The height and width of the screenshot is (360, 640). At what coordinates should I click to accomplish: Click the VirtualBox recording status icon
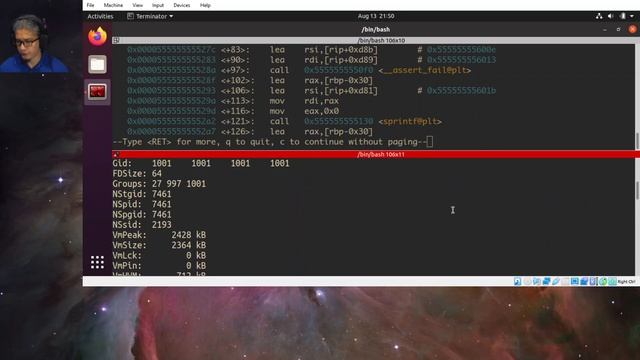[584, 281]
